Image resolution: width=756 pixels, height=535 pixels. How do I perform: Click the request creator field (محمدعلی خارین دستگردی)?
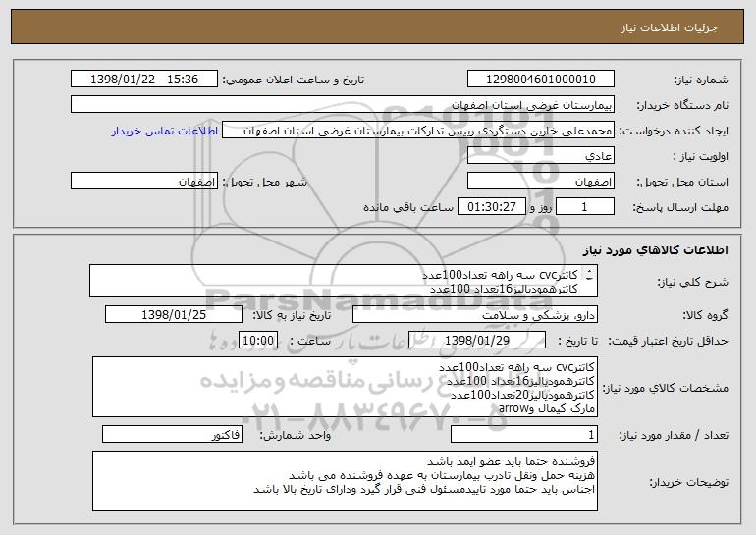coord(418,131)
